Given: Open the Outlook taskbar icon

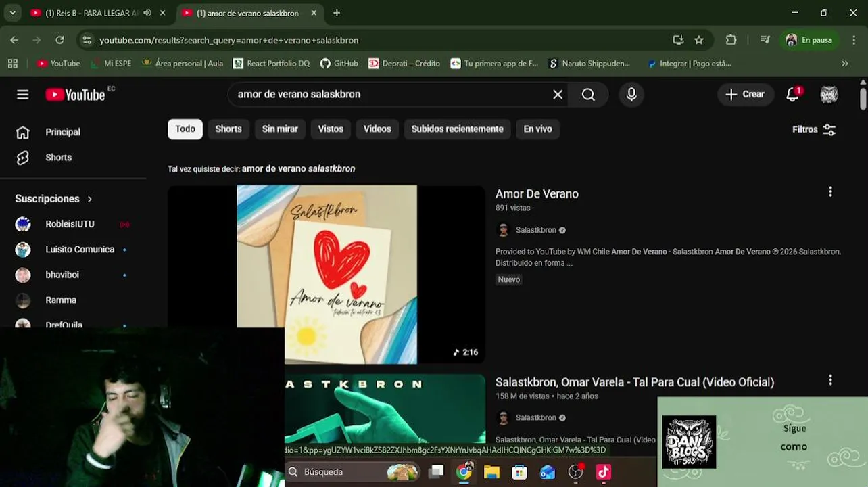Looking at the screenshot, I should point(547,472).
